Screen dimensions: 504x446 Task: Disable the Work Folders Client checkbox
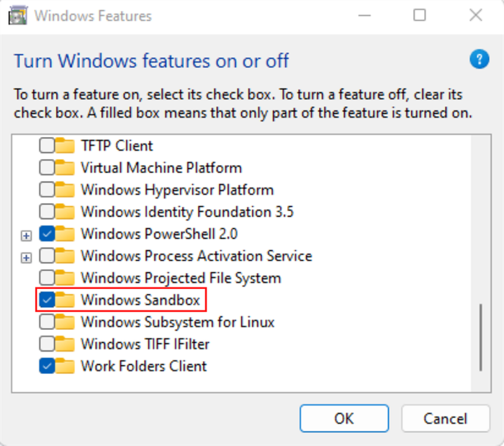pyautogui.click(x=47, y=366)
